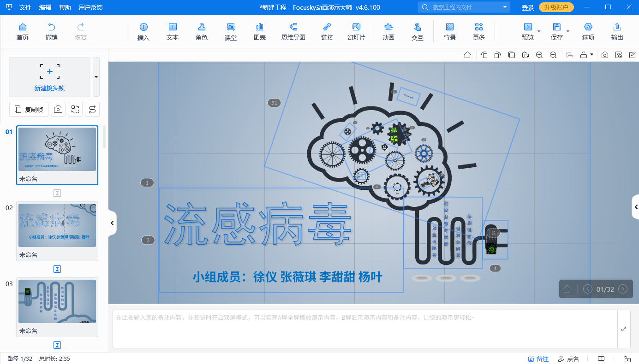Zoom in the canvas
Viewport: 639px width, 364px height.
pyautogui.click(x=539, y=55)
